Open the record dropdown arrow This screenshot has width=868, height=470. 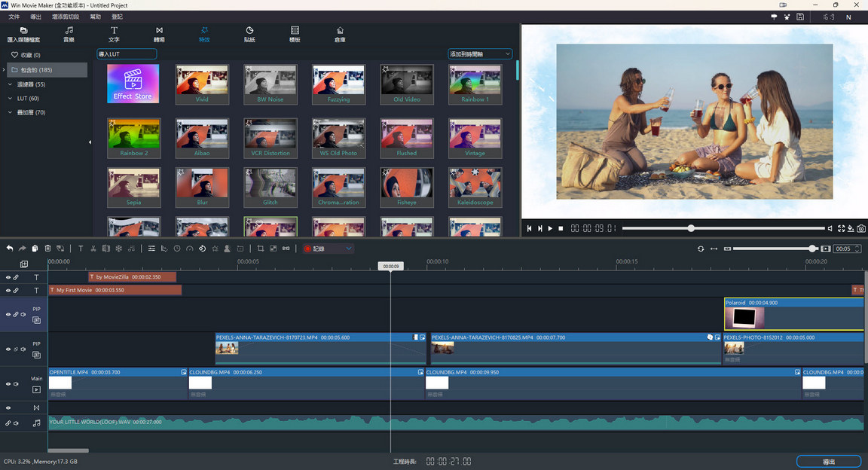coord(348,249)
